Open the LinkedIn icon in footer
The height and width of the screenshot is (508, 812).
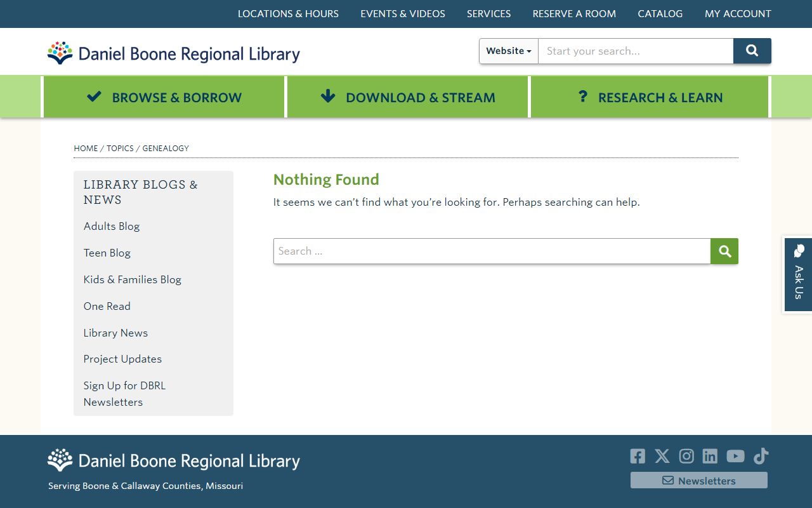[x=710, y=456]
